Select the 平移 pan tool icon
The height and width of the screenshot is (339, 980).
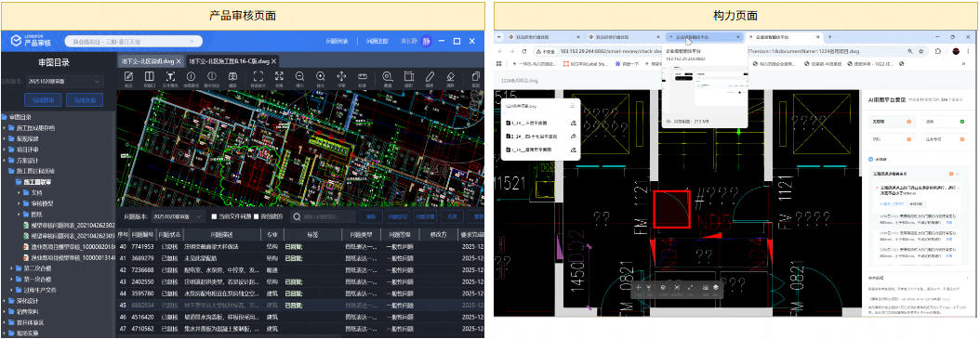click(x=341, y=79)
